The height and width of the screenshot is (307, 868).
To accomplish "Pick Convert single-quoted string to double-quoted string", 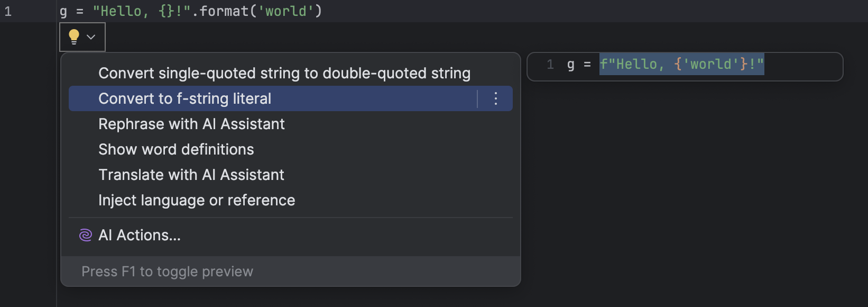I will click(284, 73).
